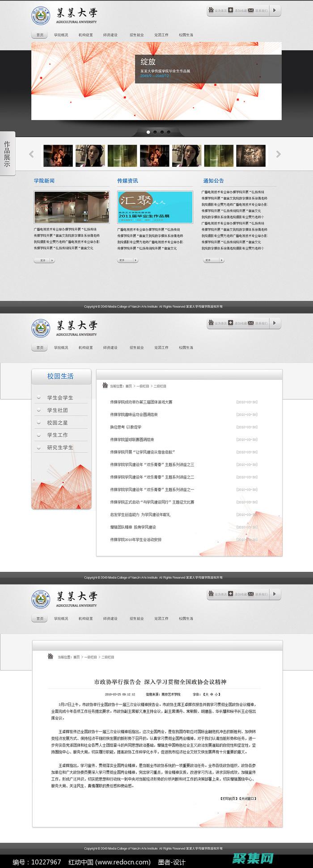This screenshot has height=868, width=313.
Task: Show previous thumbnails with the left gallery arrow
Action: click(x=31, y=154)
